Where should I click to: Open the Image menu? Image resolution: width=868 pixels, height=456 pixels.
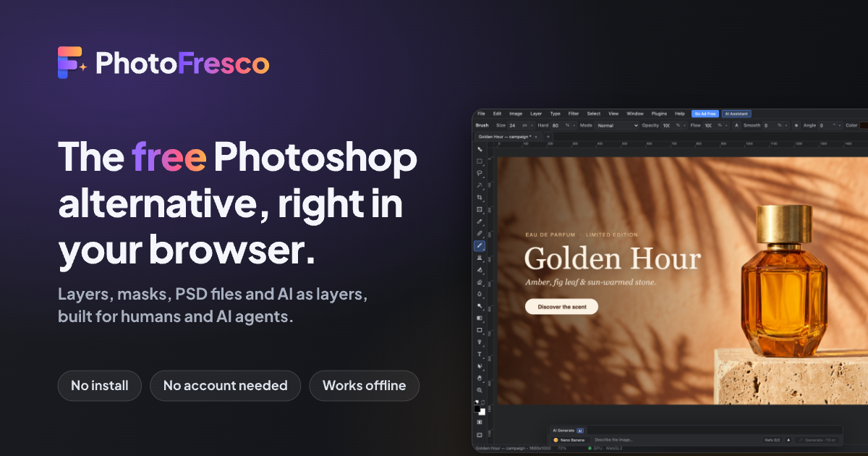[516, 114]
